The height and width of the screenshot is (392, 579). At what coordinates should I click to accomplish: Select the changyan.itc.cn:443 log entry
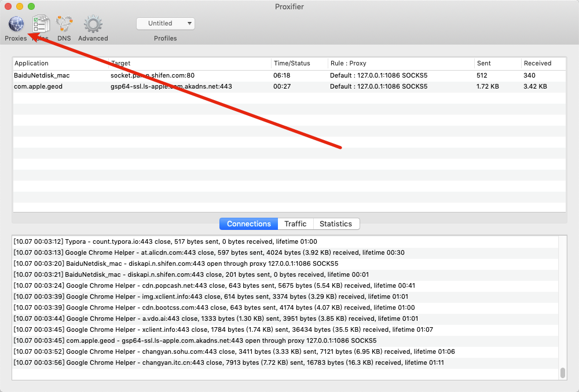285,362
